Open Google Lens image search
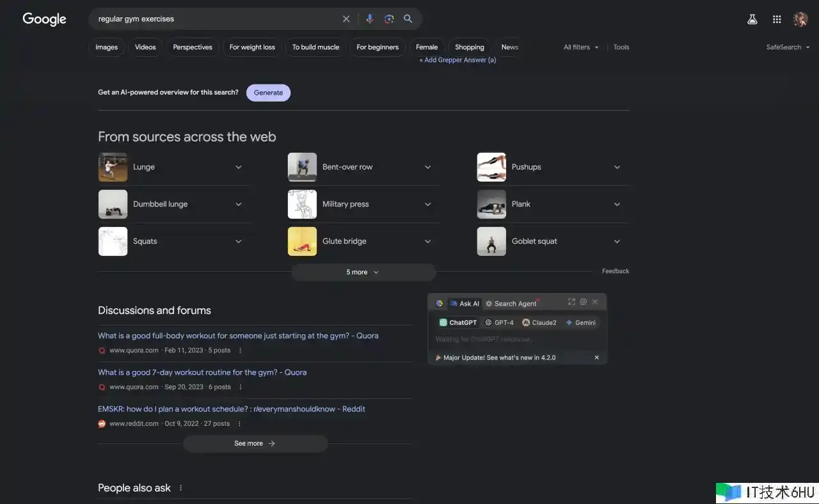 coord(389,19)
